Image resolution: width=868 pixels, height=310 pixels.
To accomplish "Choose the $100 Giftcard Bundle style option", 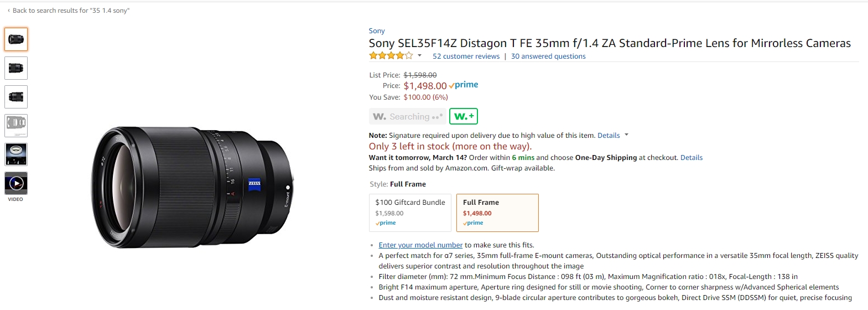I will [410, 213].
